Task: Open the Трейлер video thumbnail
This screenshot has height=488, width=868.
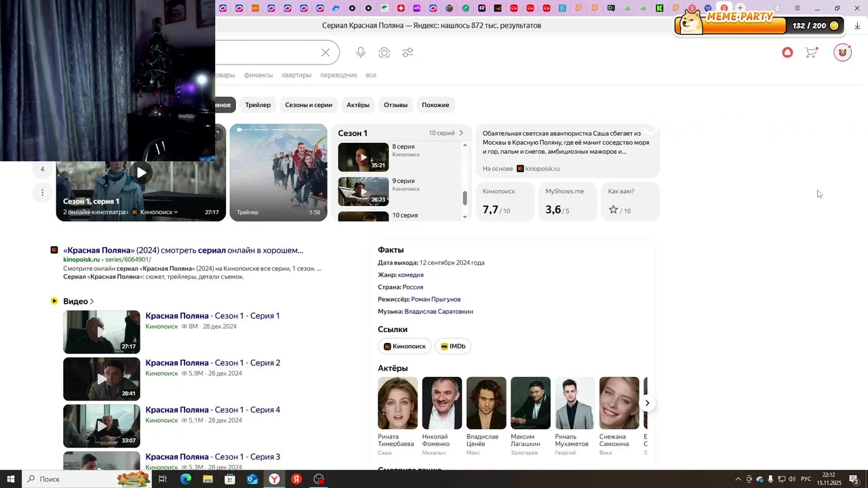Action: (x=278, y=172)
